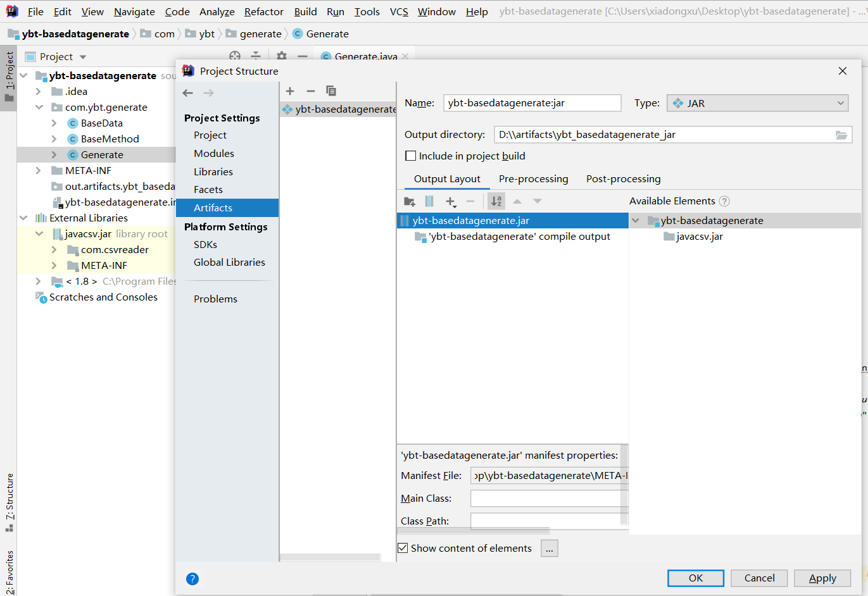
Task: Collapse the External Libraries node
Action: point(23,218)
